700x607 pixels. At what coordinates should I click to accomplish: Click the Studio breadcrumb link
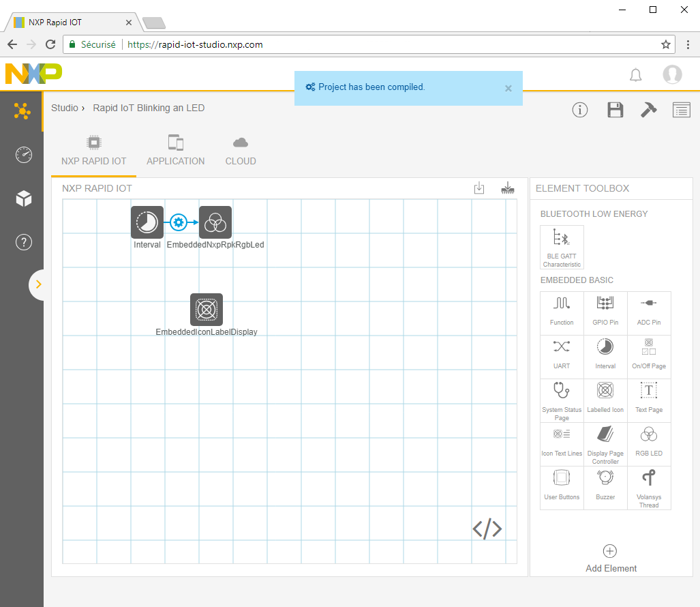pos(64,108)
